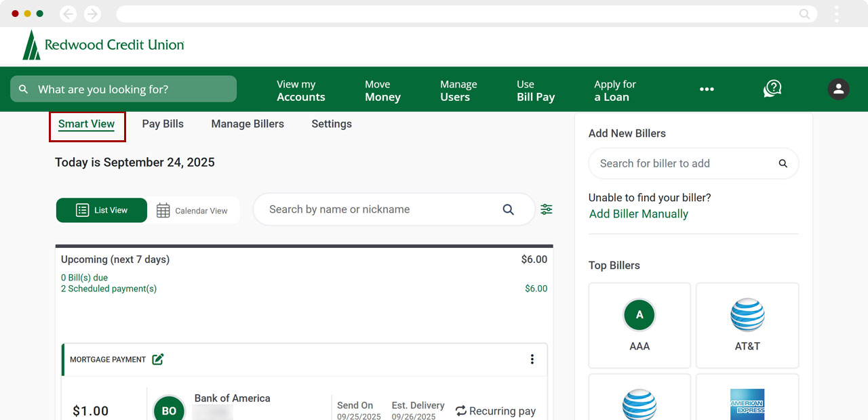Edit the MORTGAGE PAYMENT nickname pencil icon

click(157, 359)
